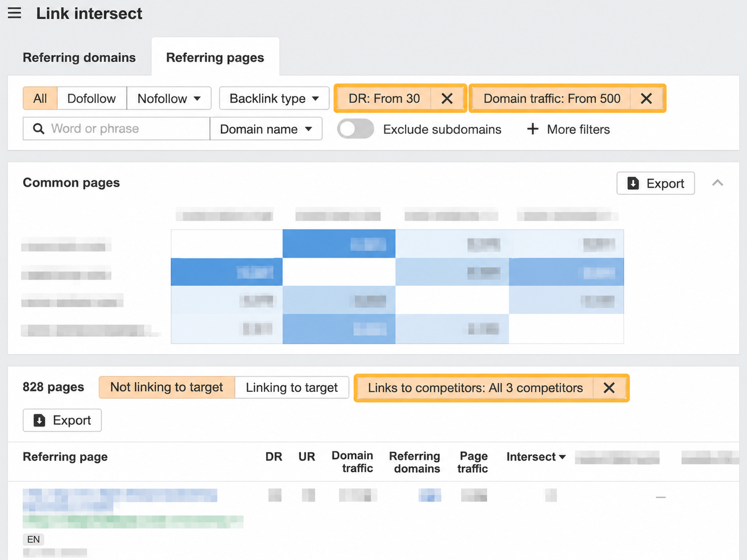Remove the Domain traffic filter
Image resolution: width=747 pixels, height=560 pixels.
(646, 98)
